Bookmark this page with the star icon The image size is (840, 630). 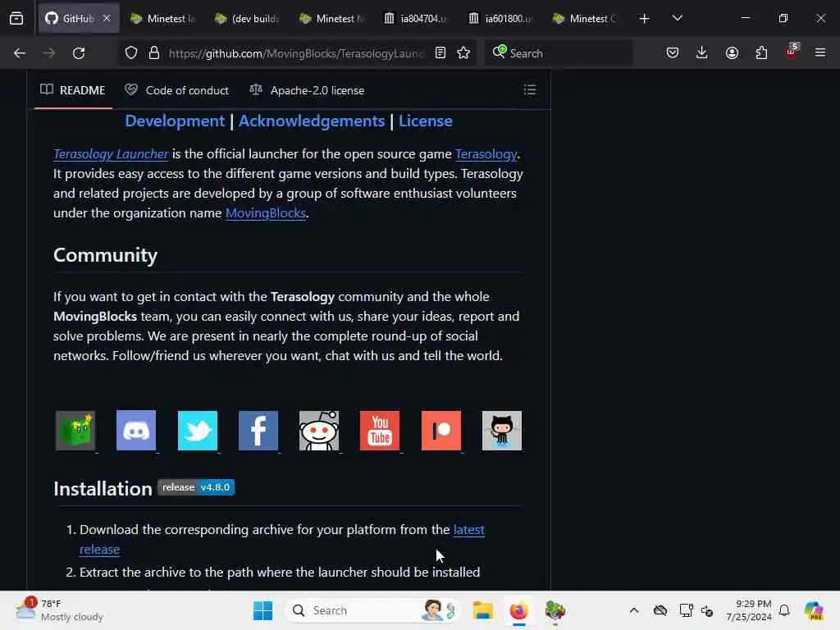tap(463, 53)
